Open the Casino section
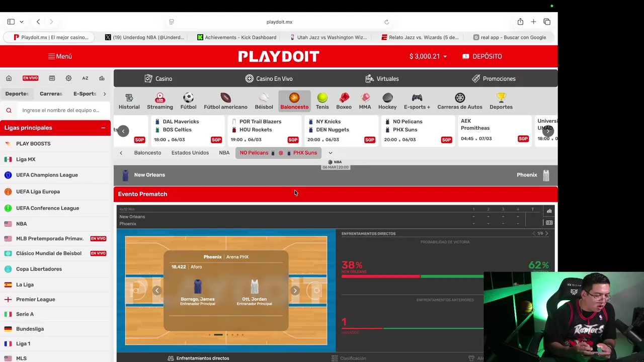The image size is (644, 362). (158, 78)
